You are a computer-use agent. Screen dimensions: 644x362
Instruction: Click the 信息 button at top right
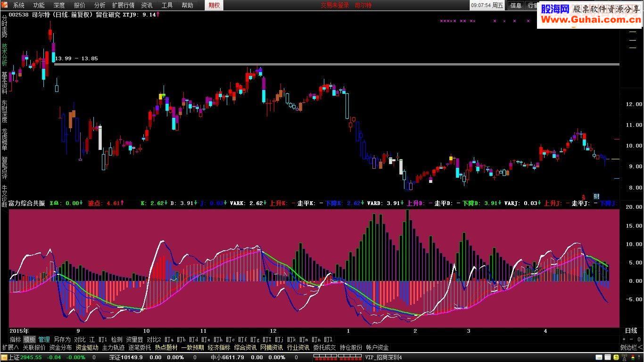[x=516, y=5]
